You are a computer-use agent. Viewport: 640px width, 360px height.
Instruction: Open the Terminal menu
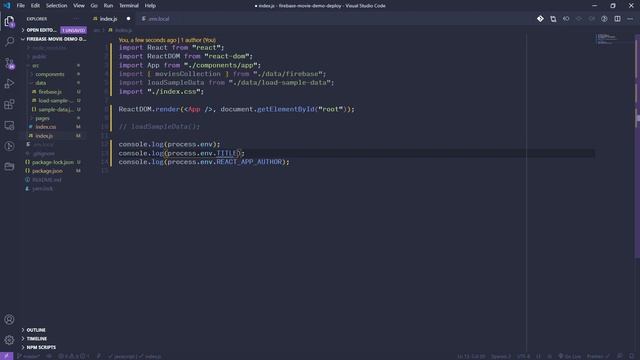[x=129, y=6]
